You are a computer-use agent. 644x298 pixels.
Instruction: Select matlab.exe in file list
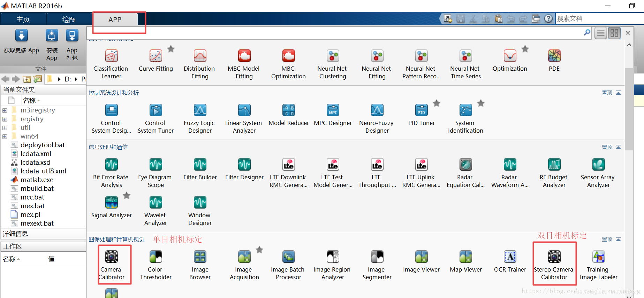click(x=37, y=180)
